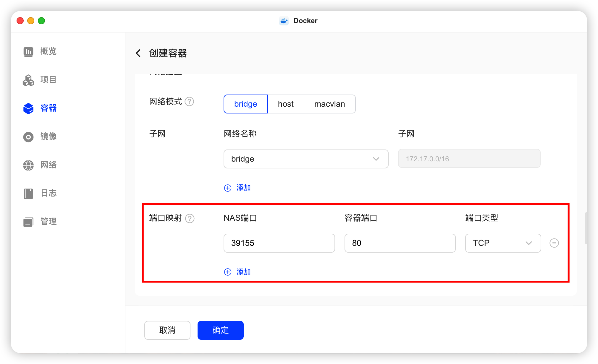Switch network mode to host
The width and height of the screenshot is (598, 364).
click(x=286, y=104)
